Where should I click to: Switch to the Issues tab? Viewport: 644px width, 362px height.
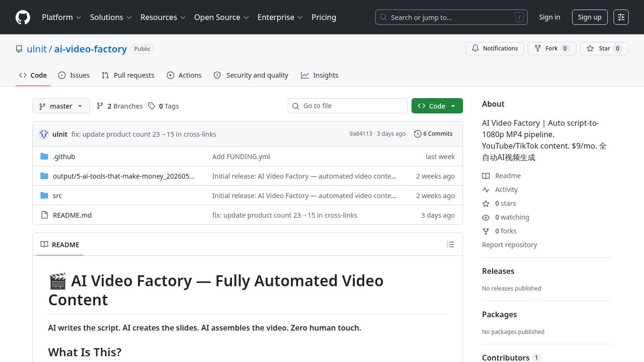(74, 75)
